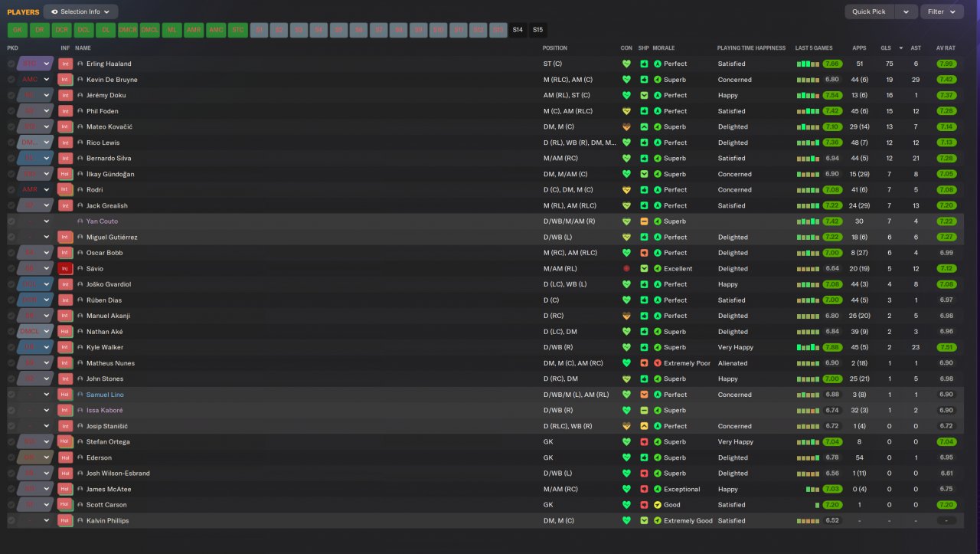The width and height of the screenshot is (980, 554).
Task: Open Nathan Aké's DMCL position dropdown
Action: pyautogui.click(x=35, y=332)
